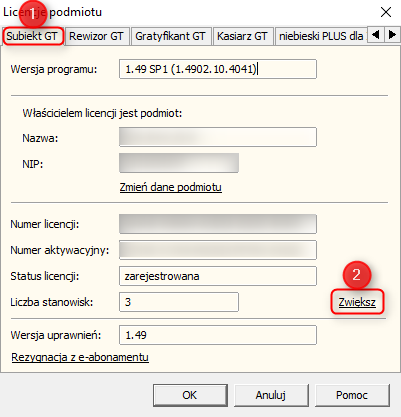Click the Status licencji field showing zarejestrowana
The width and height of the screenshot is (401, 417).
[x=218, y=276]
